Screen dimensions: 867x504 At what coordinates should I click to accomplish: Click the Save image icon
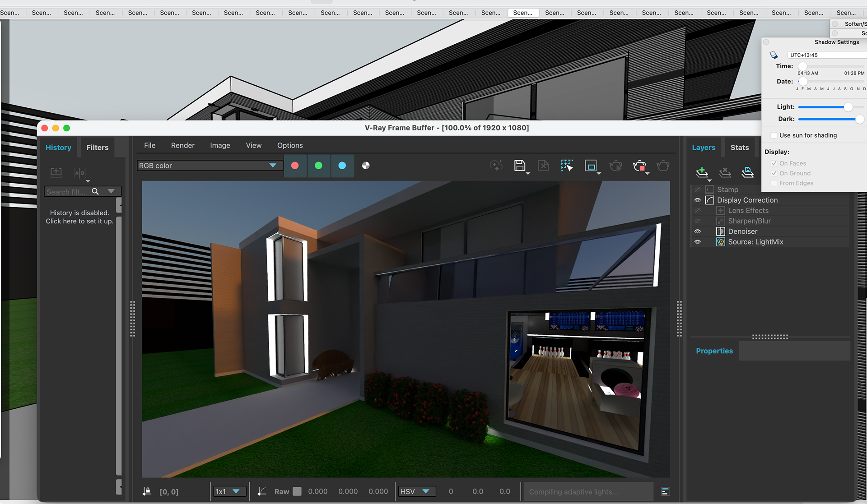[519, 166]
